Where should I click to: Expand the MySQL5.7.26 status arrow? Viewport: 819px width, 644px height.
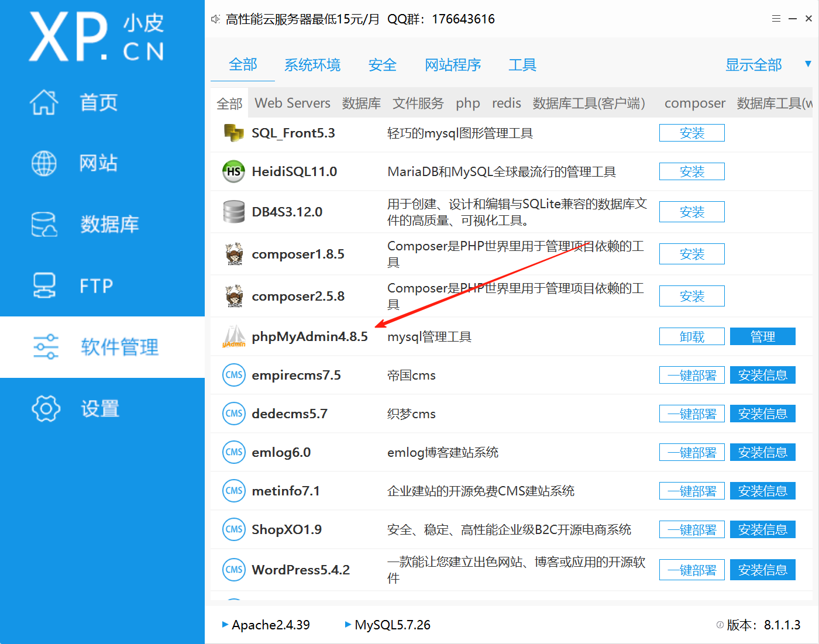point(348,625)
